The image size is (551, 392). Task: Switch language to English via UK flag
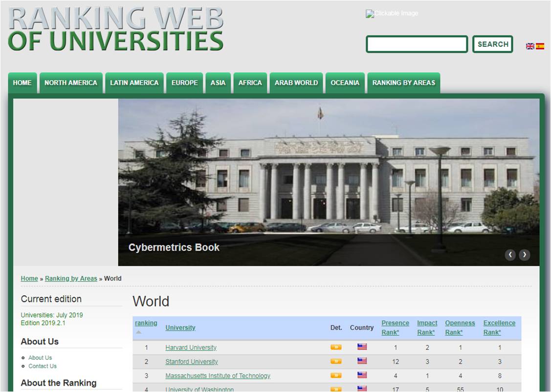tap(530, 46)
